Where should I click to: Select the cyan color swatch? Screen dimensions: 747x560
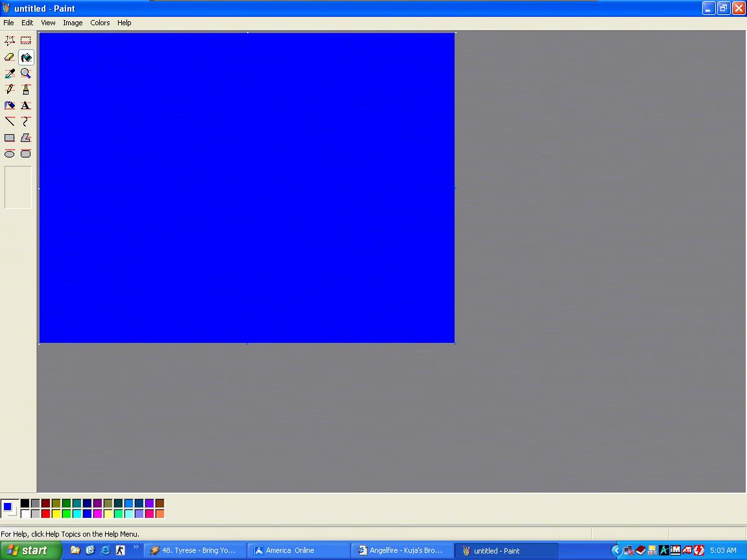pyautogui.click(x=77, y=514)
